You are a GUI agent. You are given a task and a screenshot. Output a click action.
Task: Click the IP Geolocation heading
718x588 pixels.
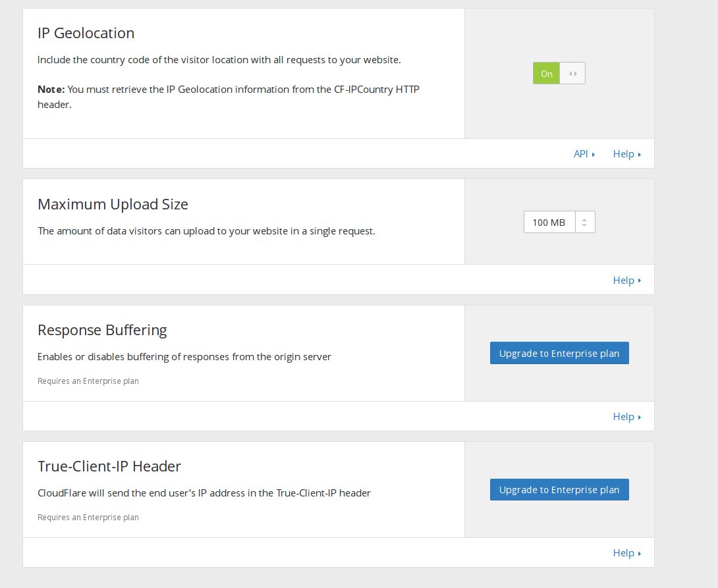pyautogui.click(x=86, y=33)
